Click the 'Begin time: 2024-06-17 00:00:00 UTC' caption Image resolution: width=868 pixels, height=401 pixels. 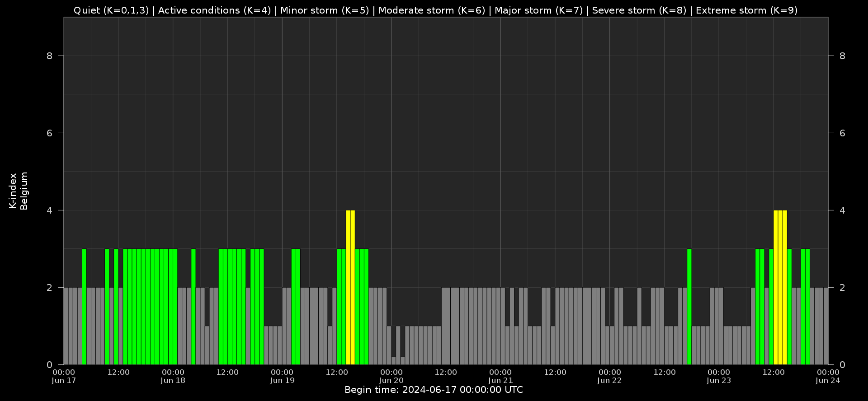[x=434, y=390]
